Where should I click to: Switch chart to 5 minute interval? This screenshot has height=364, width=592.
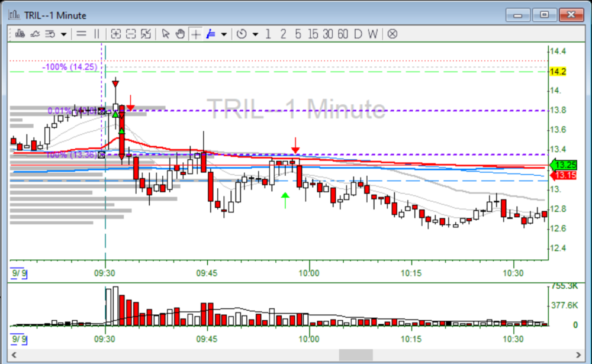[x=298, y=34]
